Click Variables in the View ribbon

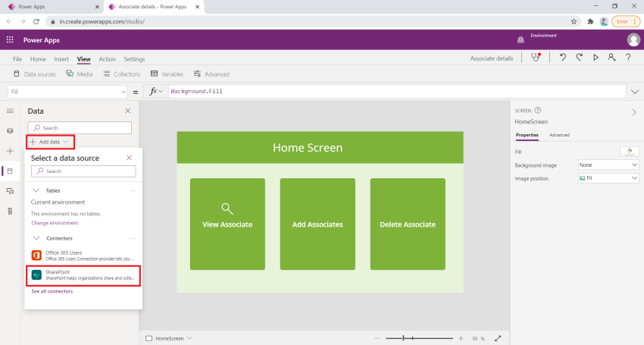[167, 74]
